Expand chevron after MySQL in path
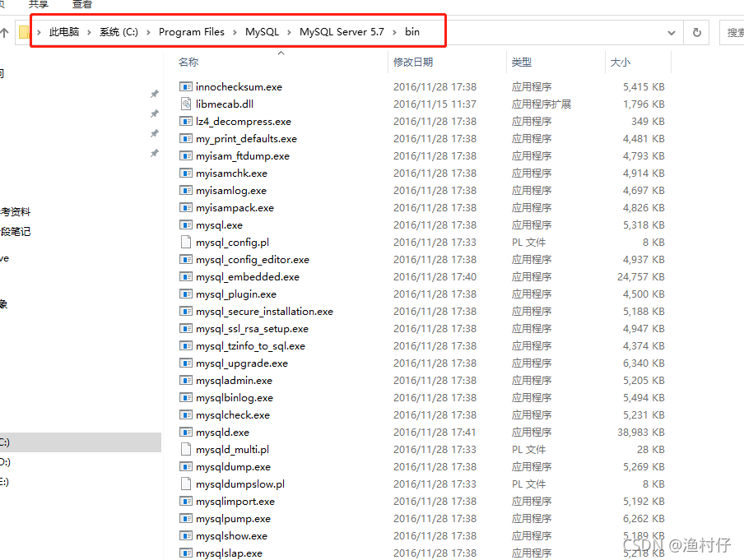This screenshot has width=744, height=560. click(x=289, y=32)
